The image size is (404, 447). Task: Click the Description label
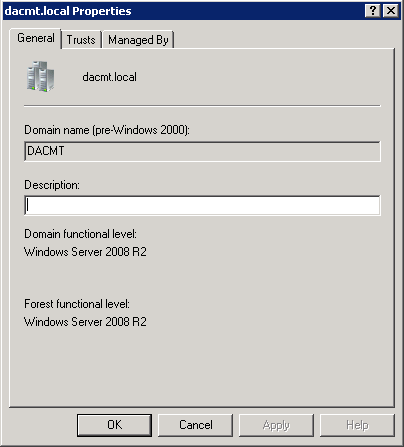(52, 185)
